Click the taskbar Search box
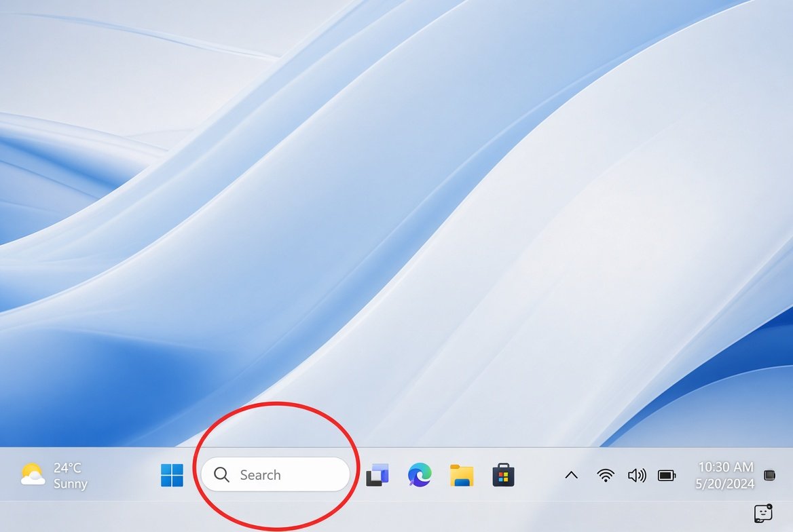 pyautogui.click(x=275, y=474)
